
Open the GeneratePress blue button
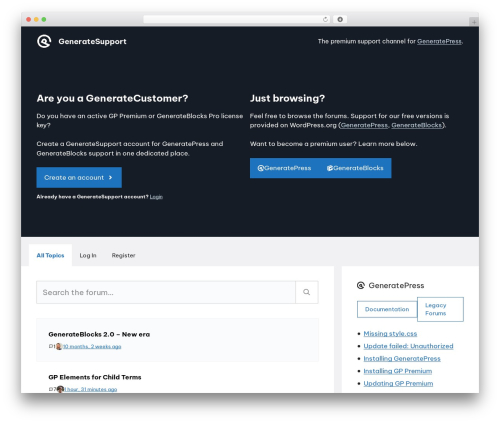284,168
